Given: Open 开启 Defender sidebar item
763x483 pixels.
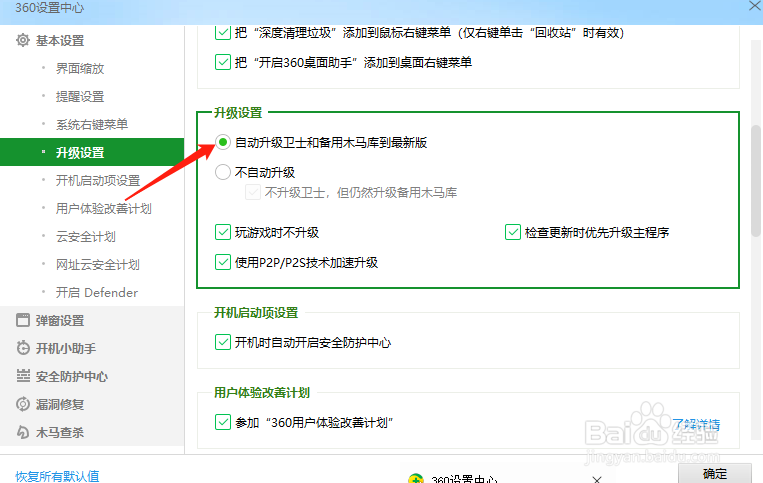Looking at the screenshot, I should click(96, 292).
